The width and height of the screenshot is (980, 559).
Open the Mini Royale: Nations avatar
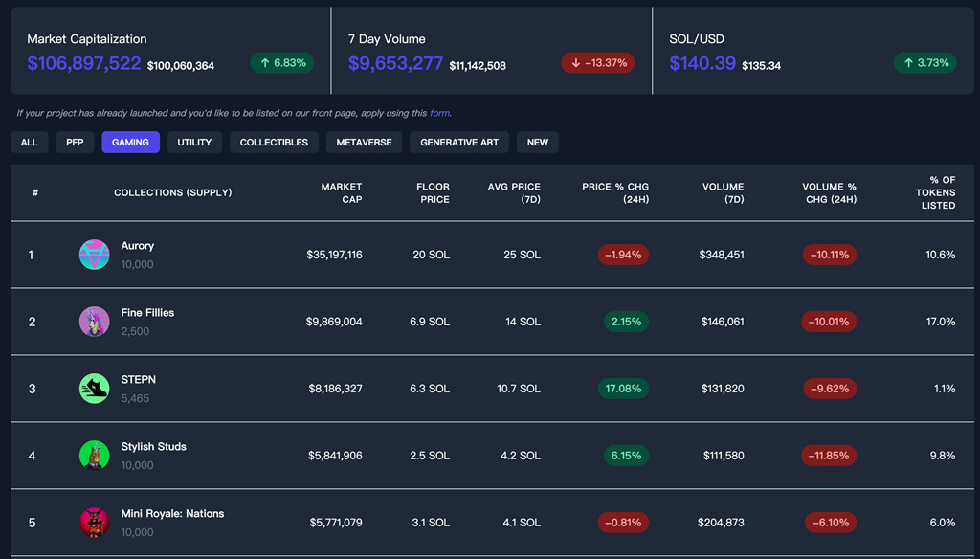(x=95, y=522)
